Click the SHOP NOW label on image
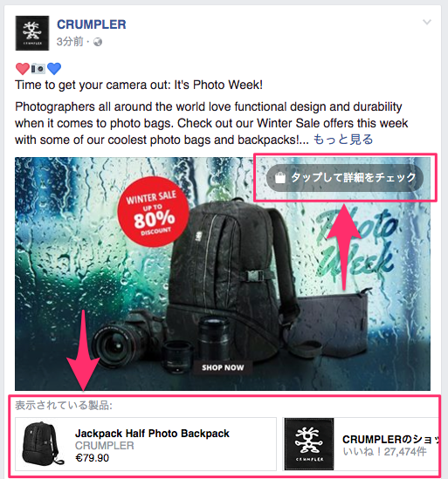The width and height of the screenshot is (448, 479). 223,367
